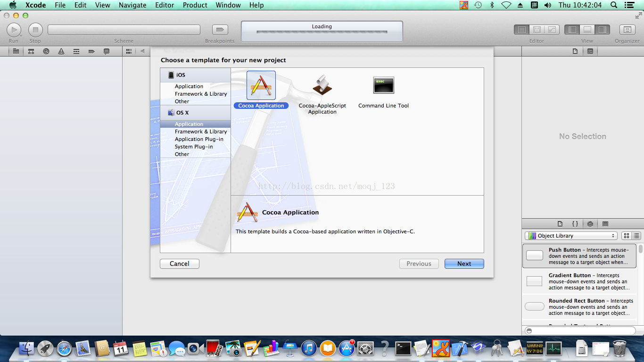
Task: Select the Assistant editor button
Action: pyautogui.click(x=537, y=30)
